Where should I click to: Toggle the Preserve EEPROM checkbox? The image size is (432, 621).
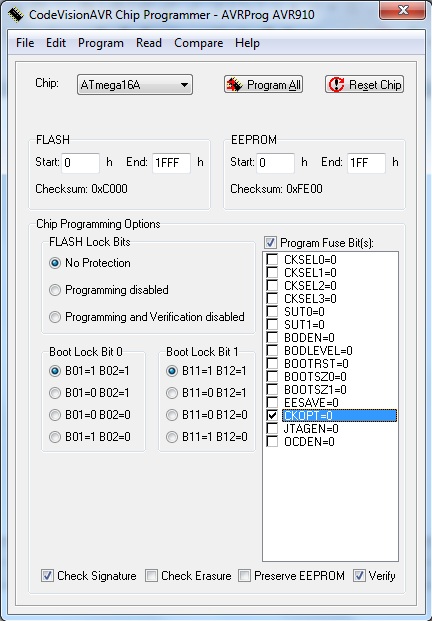[x=244, y=575]
